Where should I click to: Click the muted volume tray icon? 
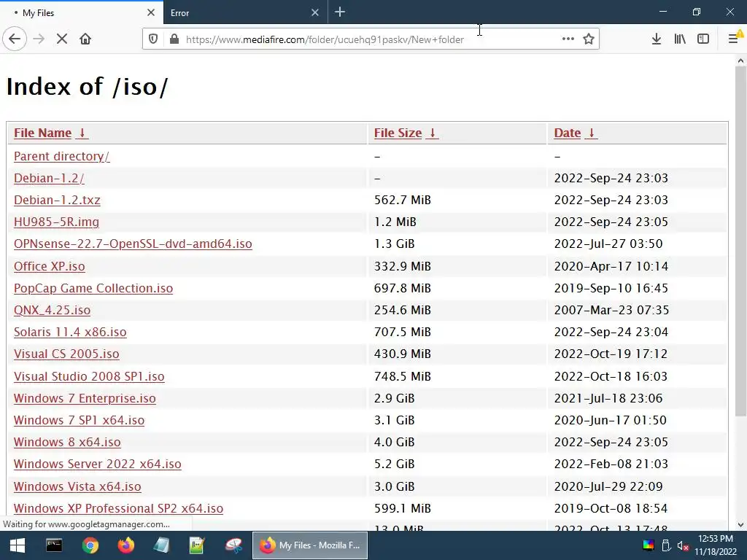click(683, 545)
